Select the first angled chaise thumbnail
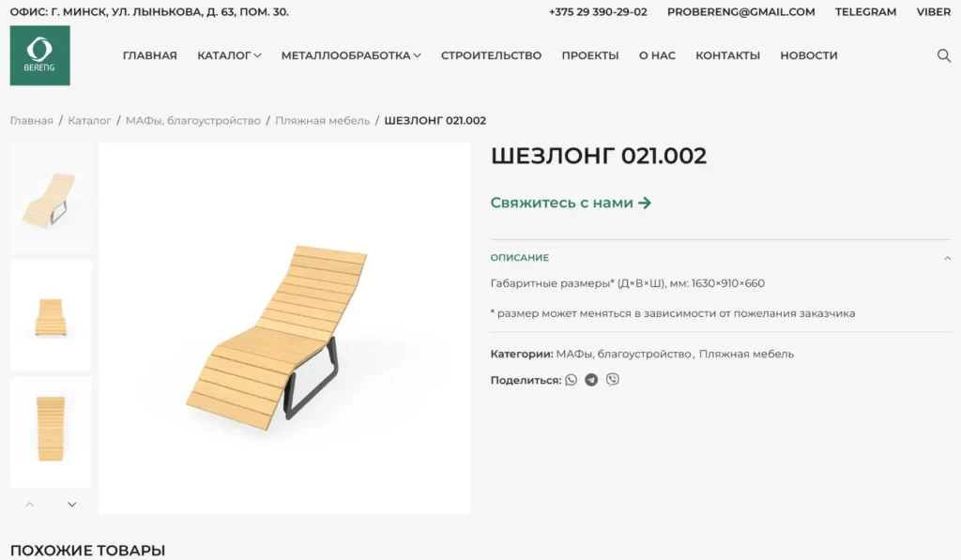Image resolution: width=961 pixels, height=560 pixels. (x=51, y=199)
